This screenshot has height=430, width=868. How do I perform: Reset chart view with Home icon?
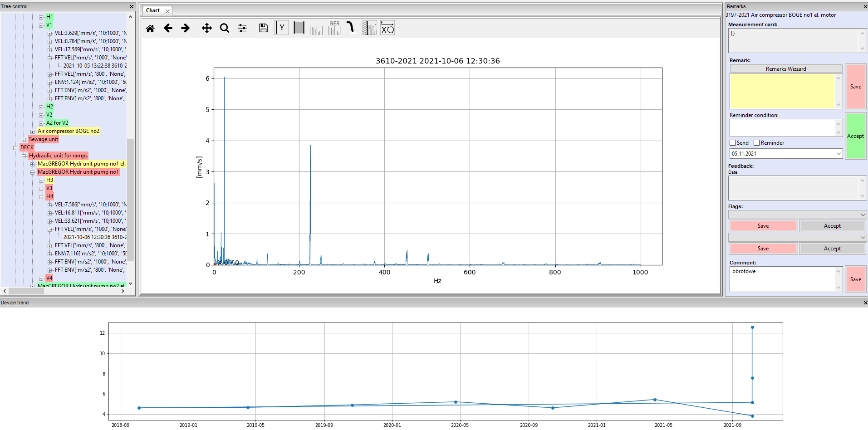[x=150, y=29]
